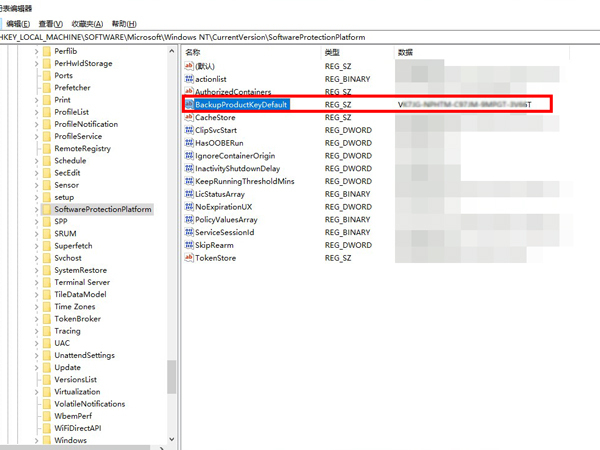Click the actionlist binary value icon
Image resolution: width=600 pixels, height=450 pixels.
189,78
